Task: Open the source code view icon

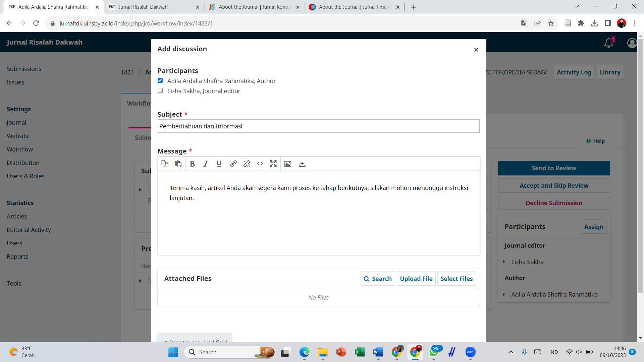Action: (x=260, y=164)
